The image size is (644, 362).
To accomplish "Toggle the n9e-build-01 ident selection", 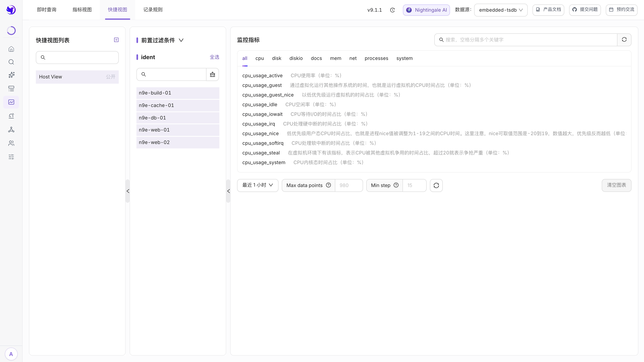I will coord(178,93).
